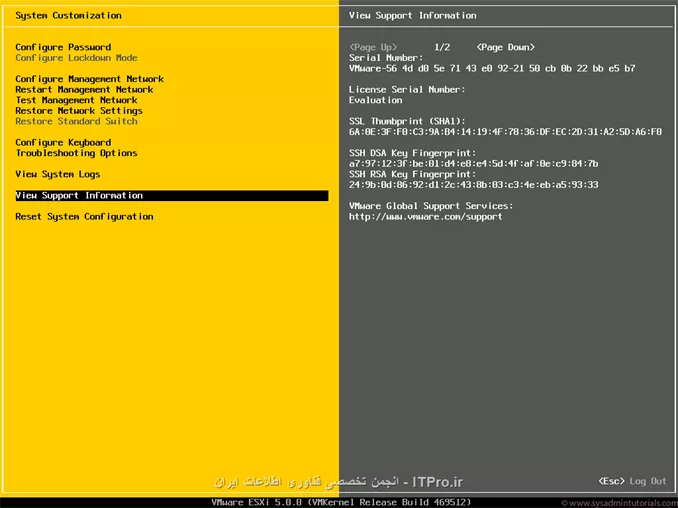Click the VMware ESXi 5.0.0 build text

[x=341, y=502]
